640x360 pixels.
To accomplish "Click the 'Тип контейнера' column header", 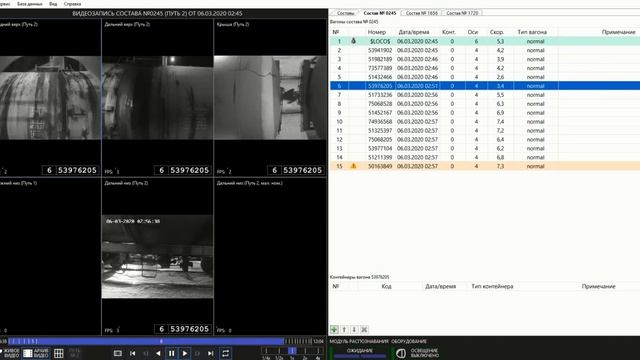I will click(492, 286).
